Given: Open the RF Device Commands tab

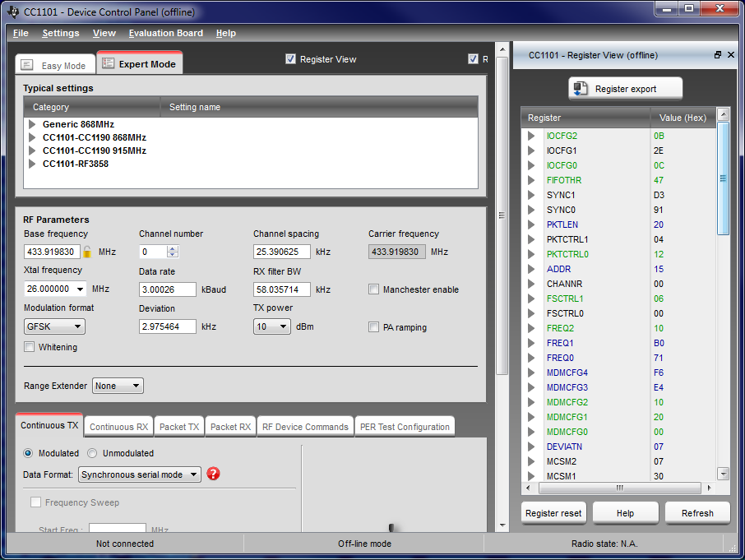Looking at the screenshot, I should coord(305,427).
